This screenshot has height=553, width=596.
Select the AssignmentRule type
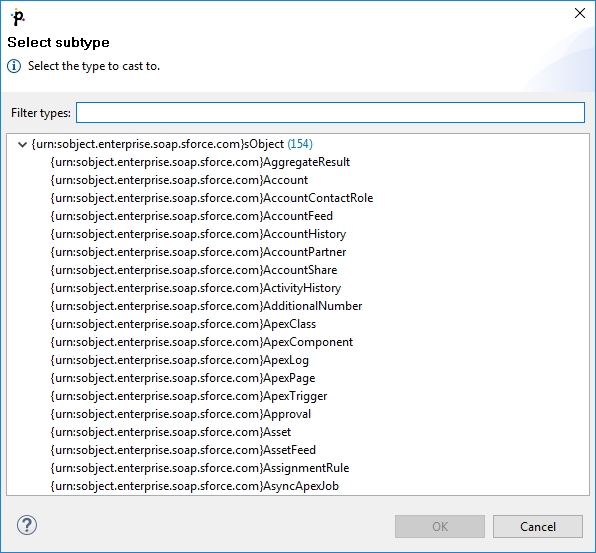pyautogui.click(x=200, y=468)
